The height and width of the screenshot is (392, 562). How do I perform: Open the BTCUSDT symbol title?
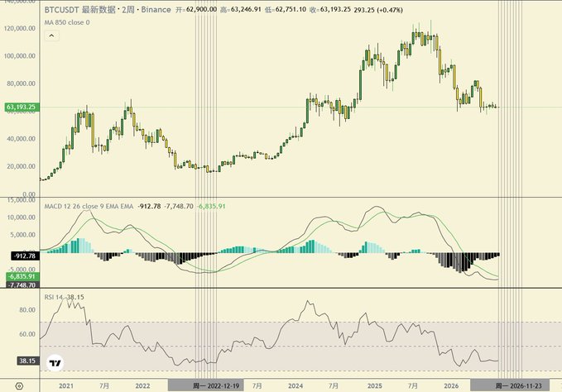tap(108, 9)
